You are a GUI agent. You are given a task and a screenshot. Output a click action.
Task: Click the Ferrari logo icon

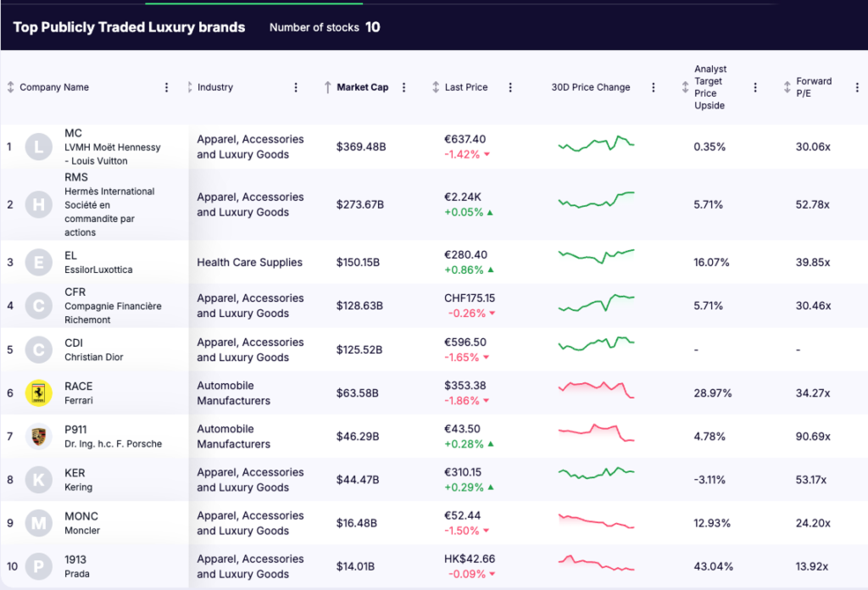click(x=38, y=392)
